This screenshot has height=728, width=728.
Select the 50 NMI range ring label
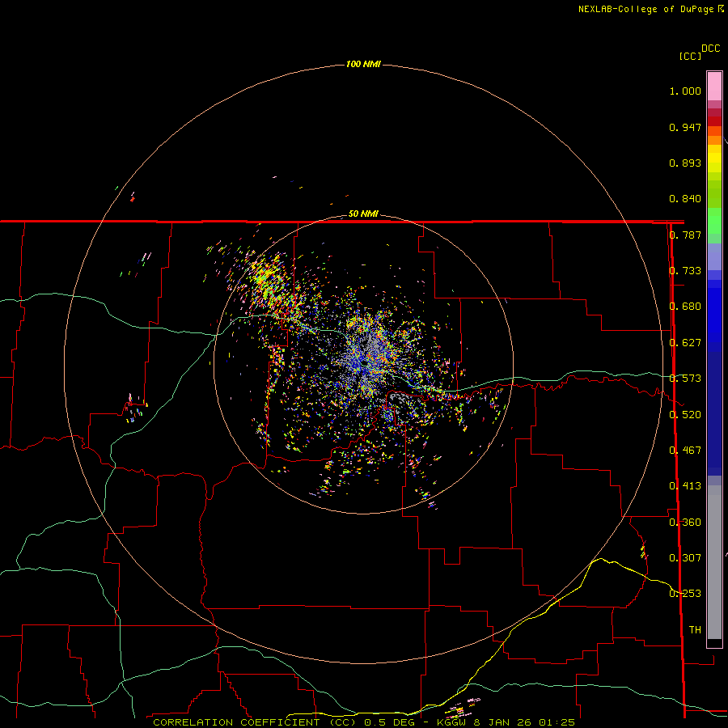[x=363, y=214]
